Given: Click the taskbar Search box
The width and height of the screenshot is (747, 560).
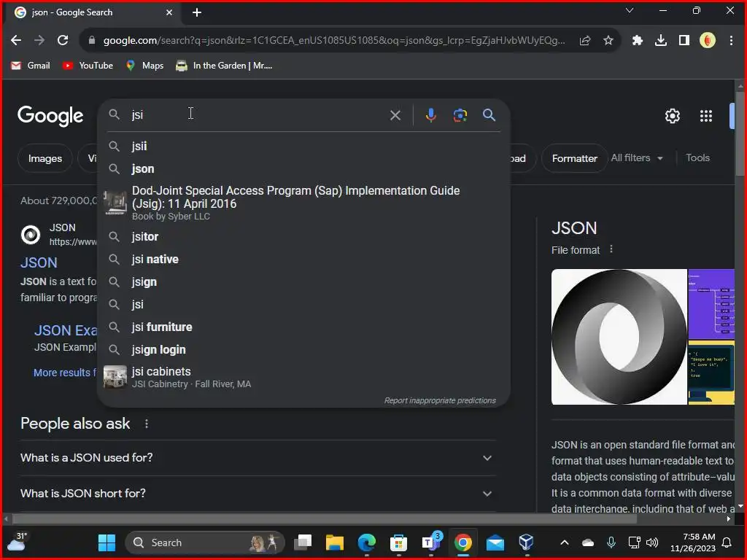Looking at the screenshot, I should pyautogui.click(x=205, y=542).
